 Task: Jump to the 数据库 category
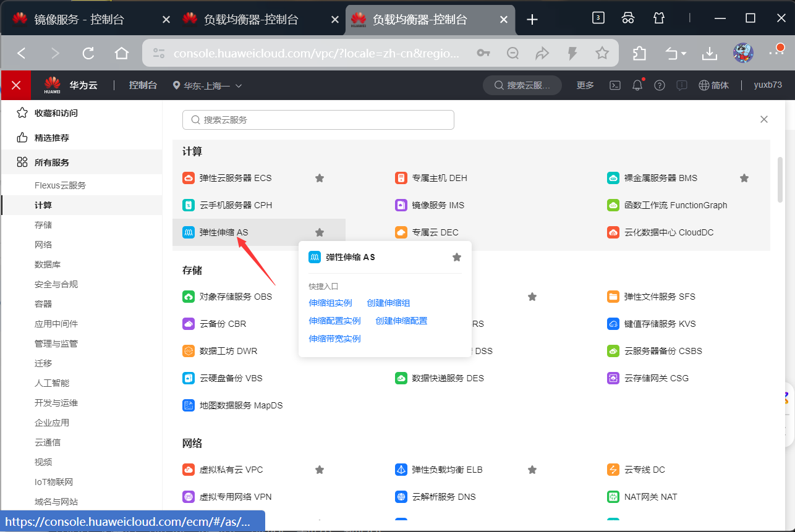click(x=48, y=264)
